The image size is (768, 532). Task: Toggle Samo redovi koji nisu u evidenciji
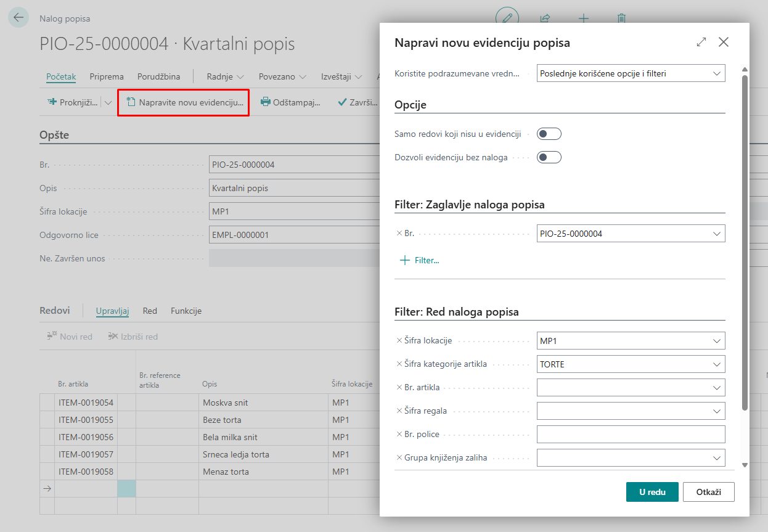point(549,134)
